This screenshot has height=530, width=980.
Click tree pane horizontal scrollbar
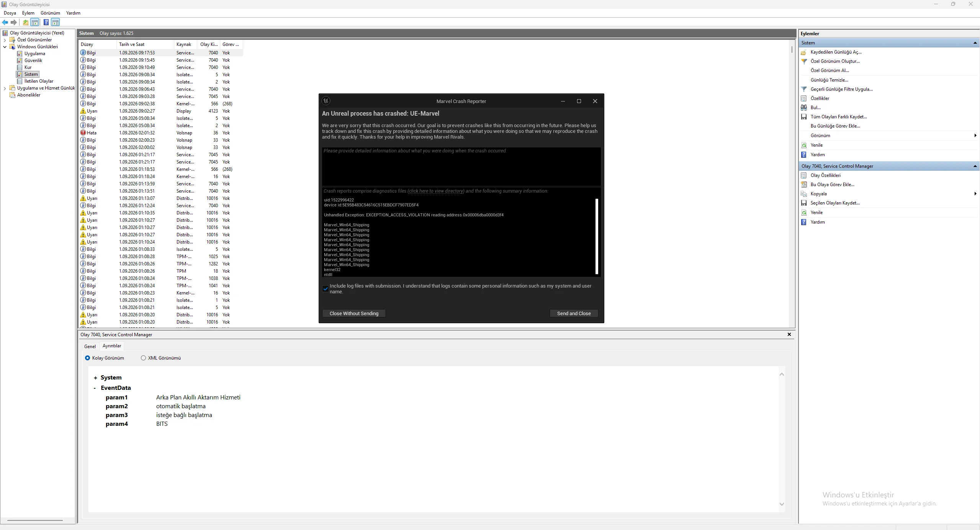pyautogui.click(x=35, y=520)
